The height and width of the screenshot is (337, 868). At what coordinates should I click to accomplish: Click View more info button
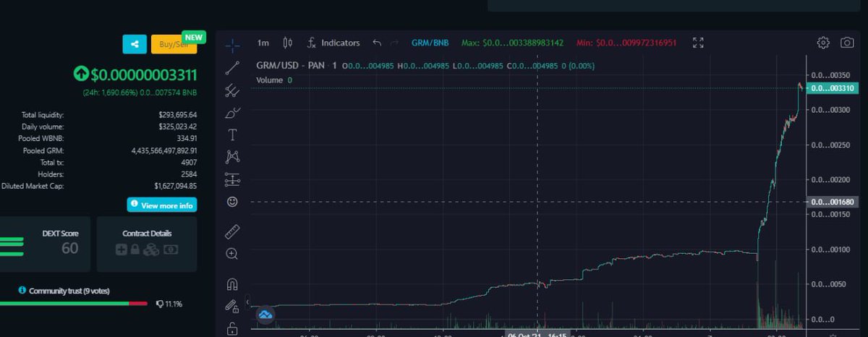[162, 205]
